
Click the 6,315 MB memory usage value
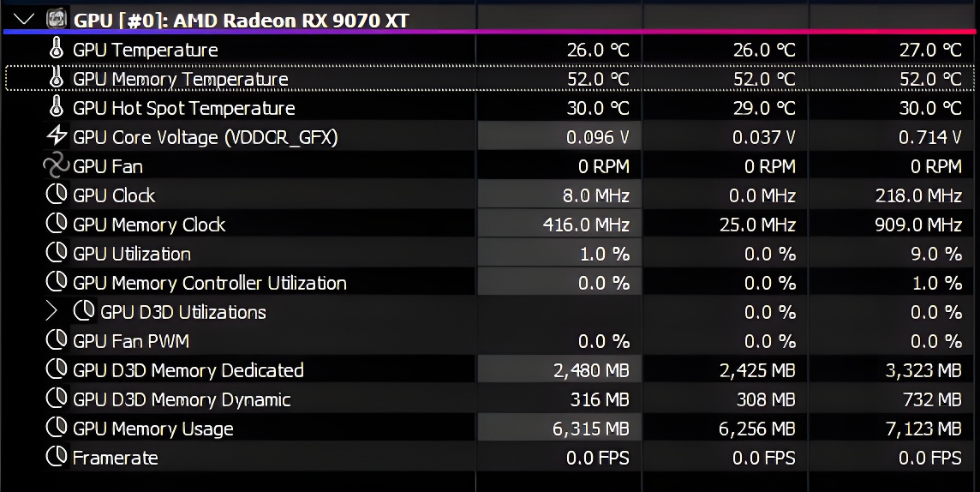590,429
